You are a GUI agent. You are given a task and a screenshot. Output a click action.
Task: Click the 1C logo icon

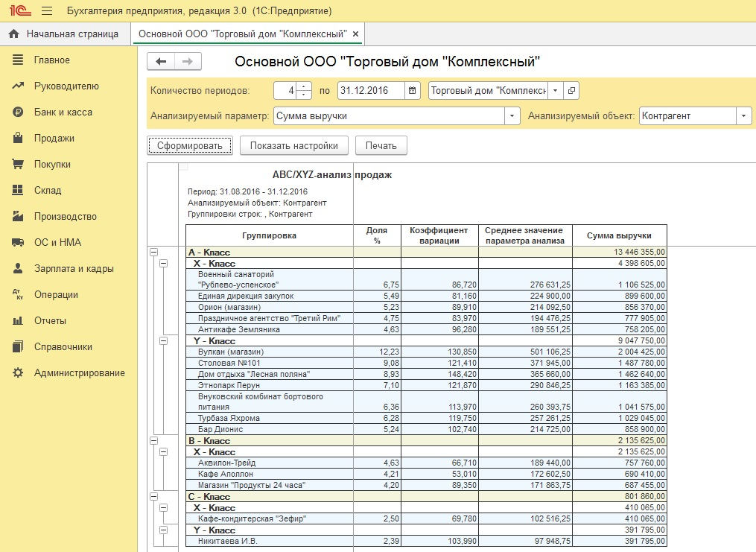[20, 10]
